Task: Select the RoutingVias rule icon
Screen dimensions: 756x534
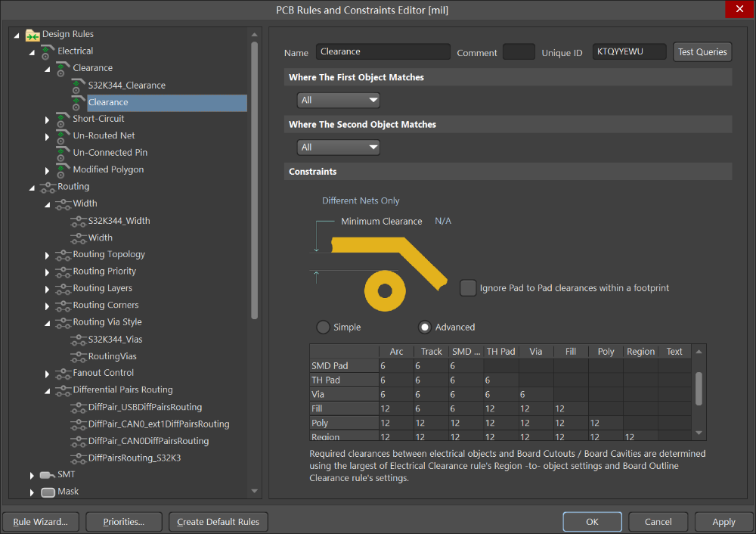Action: (77, 355)
